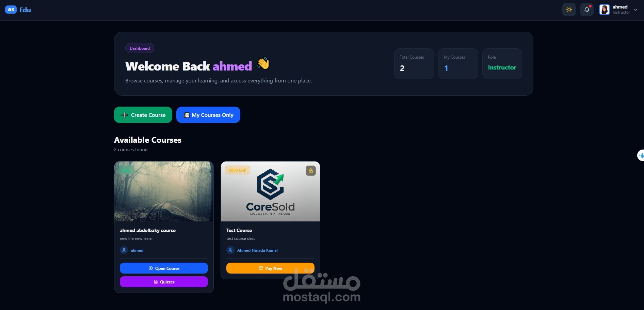
Task: Open the ahmed abdelbaky course thumbnail
Action: coord(164,191)
